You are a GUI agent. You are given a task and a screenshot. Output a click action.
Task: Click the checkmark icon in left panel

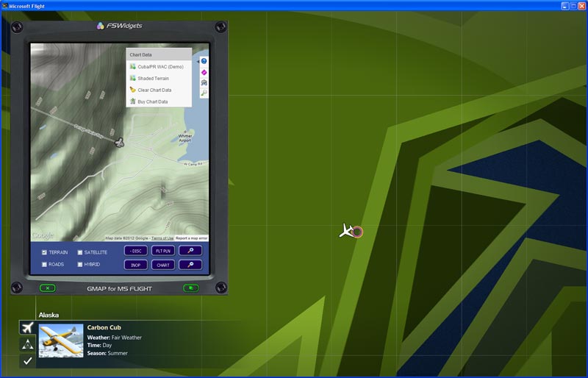click(x=27, y=361)
